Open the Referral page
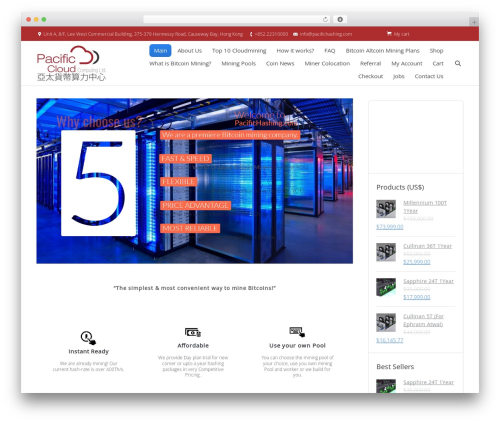This screenshot has width=500, height=423. (x=370, y=63)
